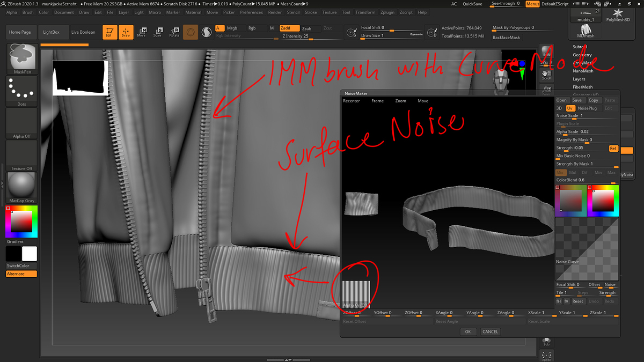This screenshot has height=362, width=644.
Task: Click the Gizmo 3D sphere icon
Action: [x=190, y=32]
